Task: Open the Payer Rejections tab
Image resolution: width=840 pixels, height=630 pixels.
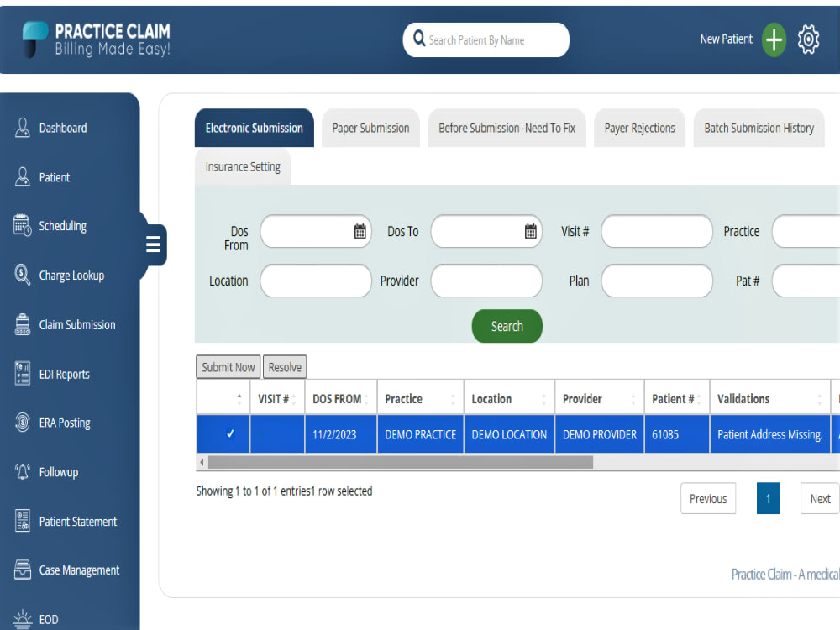Action: click(x=639, y=128)
